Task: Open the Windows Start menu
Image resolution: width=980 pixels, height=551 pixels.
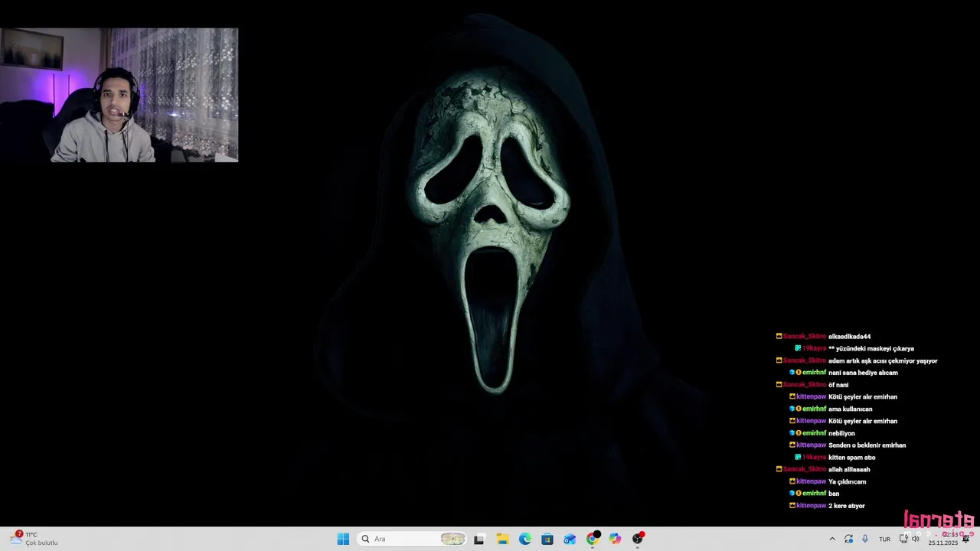Action: (343, 539)
